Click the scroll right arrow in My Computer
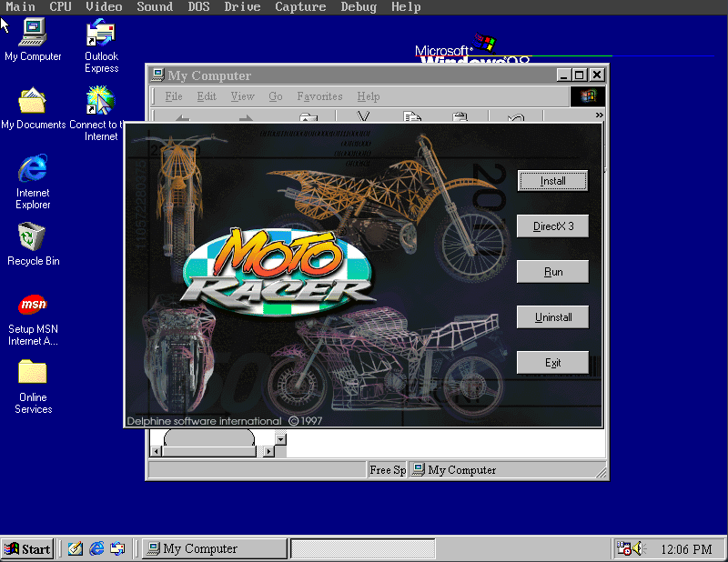Image resolution: width=728 pixels, height=562 pixels. pos(268,451)
